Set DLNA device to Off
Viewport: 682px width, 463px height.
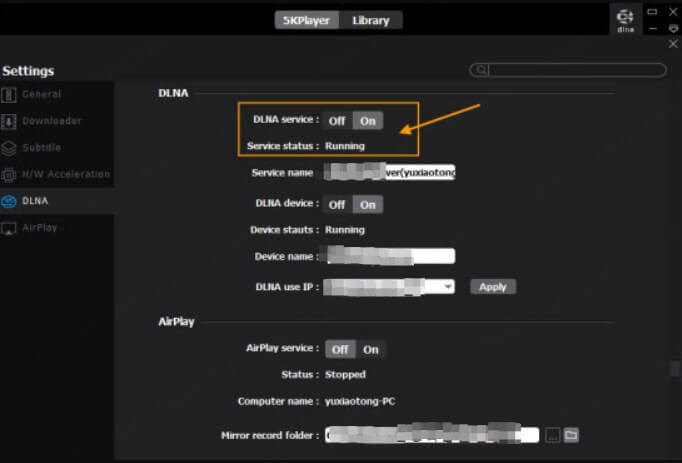click(337, 204)
